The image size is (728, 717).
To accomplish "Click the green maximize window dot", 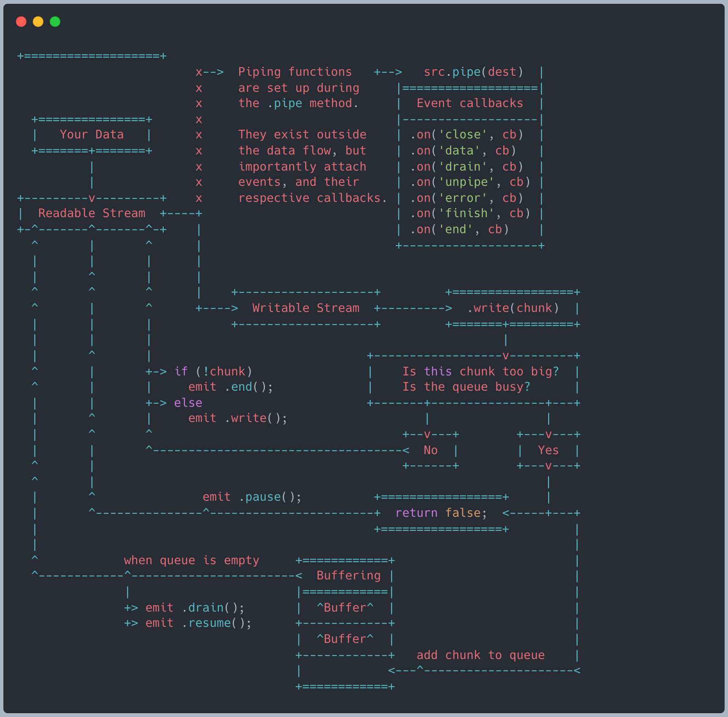I will point(55,22).
